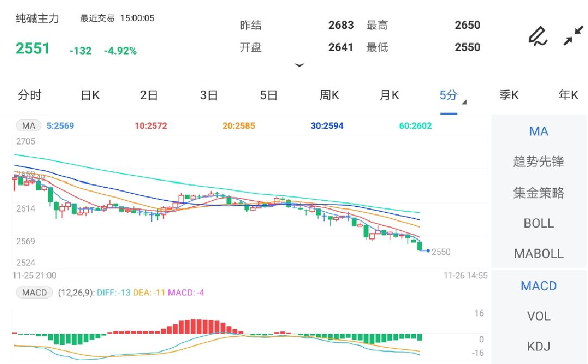Select the 集金策略 indicator
This screenshot has height=364, width=588.
[538, 193]
